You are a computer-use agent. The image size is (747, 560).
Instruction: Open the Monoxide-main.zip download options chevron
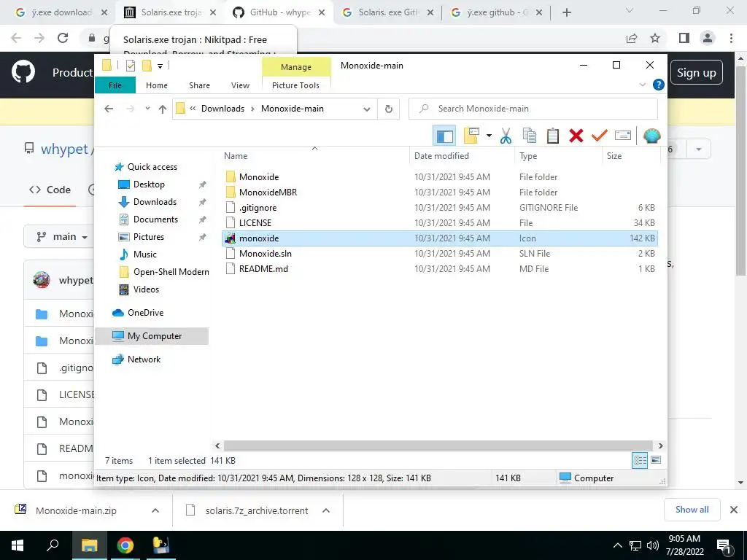tap(155, 510)
